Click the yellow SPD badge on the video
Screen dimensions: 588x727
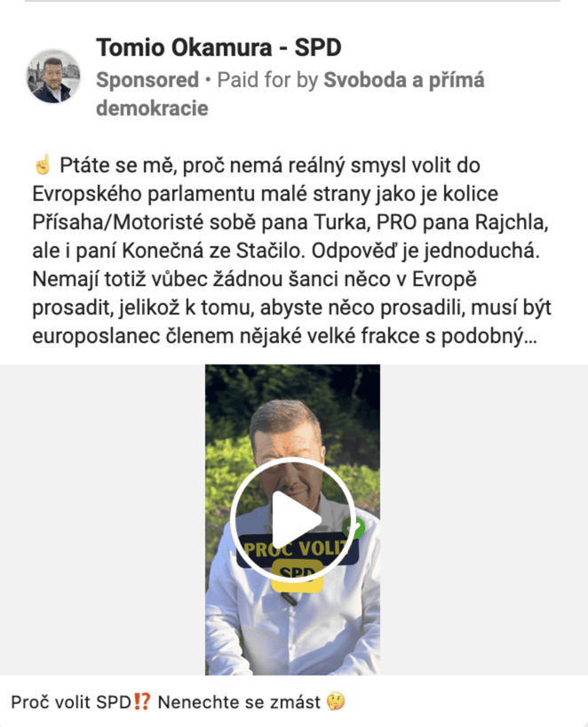[x=297, y=575]
